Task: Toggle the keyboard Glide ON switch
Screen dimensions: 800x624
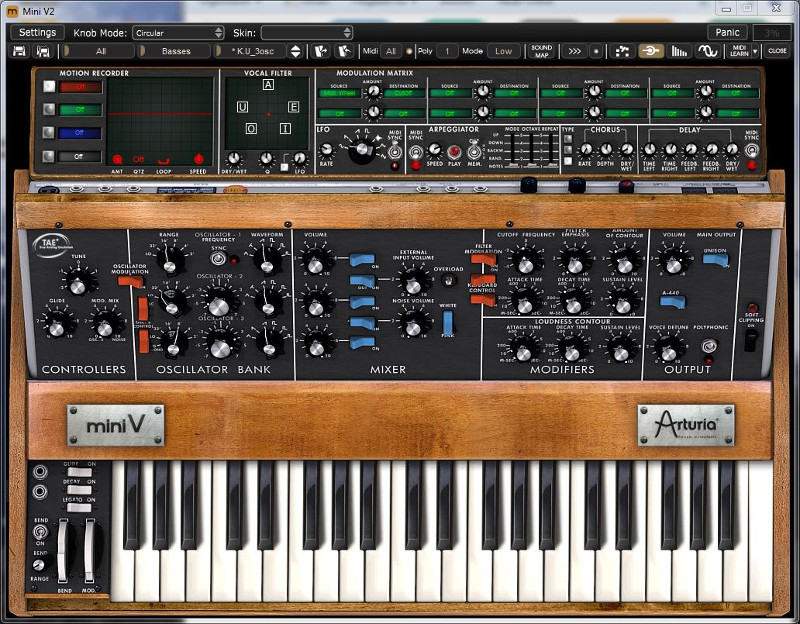Action: pos(80,472)
